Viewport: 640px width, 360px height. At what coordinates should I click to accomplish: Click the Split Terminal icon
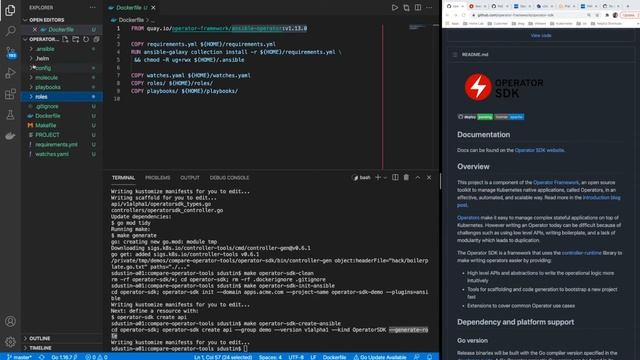[x=395, y=178]
